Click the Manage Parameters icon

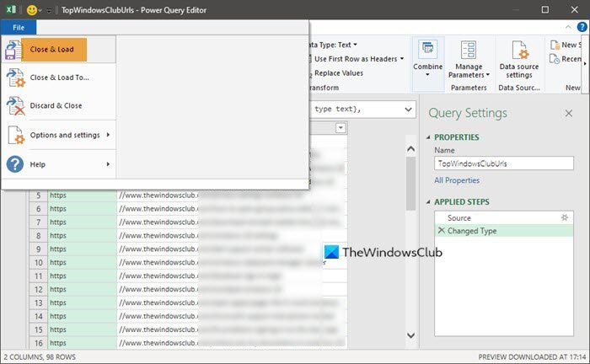pos(469,49)
